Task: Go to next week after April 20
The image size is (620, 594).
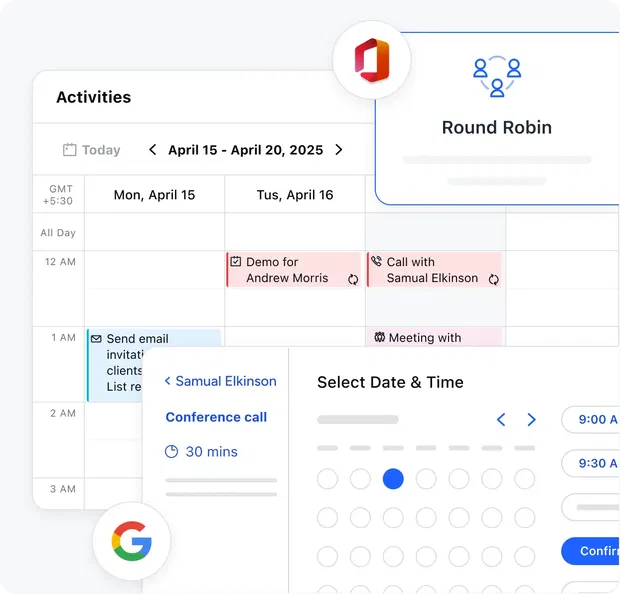Action: click(339, 150)
